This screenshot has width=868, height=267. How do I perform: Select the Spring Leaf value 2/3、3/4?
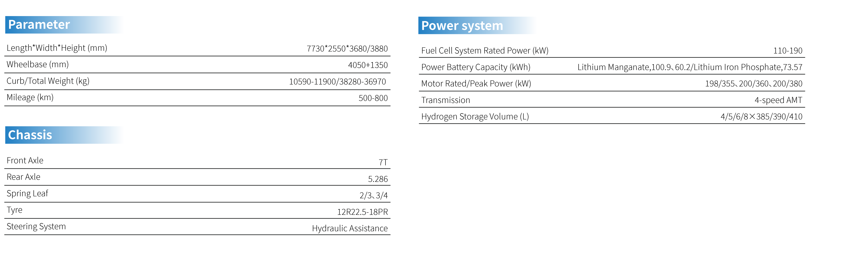(x=373, y=196)
